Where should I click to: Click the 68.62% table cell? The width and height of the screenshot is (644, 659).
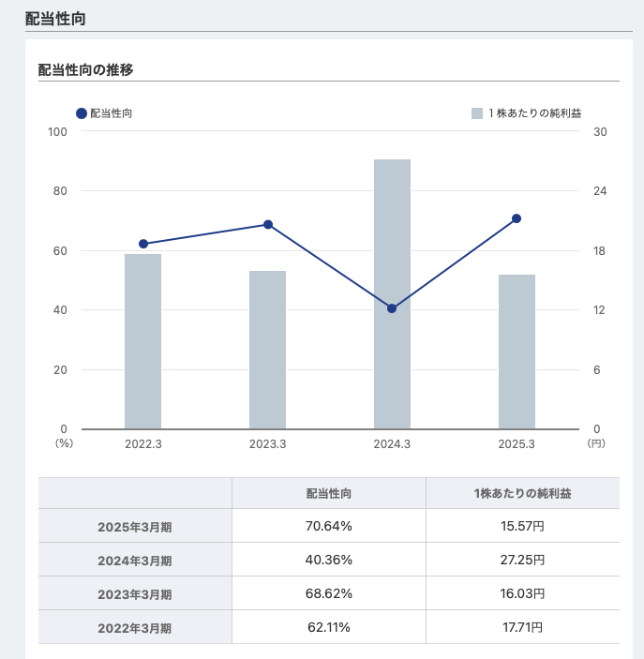click(329, 594)
